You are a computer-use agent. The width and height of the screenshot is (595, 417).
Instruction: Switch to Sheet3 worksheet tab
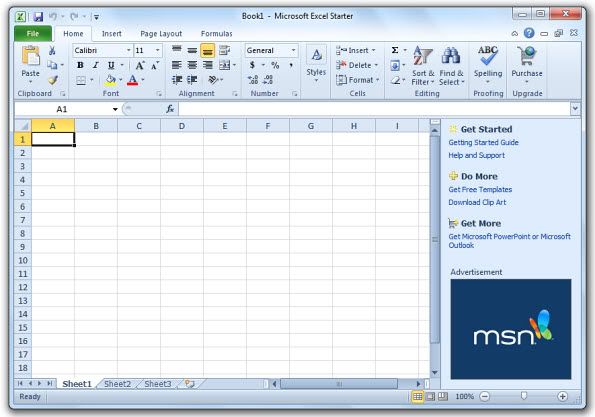(x=158, y=384)
